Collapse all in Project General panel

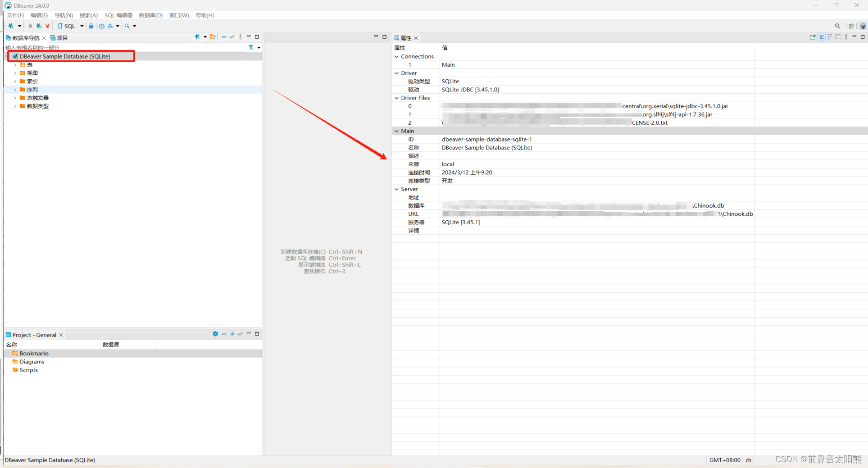224,334
